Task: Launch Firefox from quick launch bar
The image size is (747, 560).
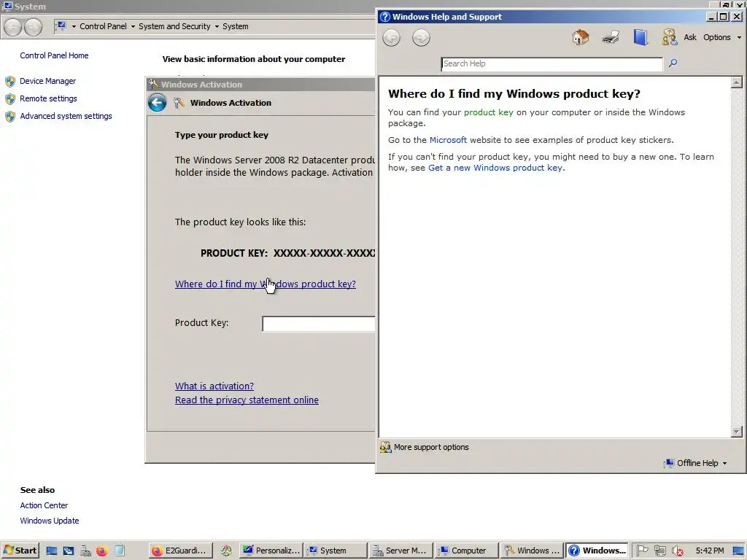Action: (102, 551)
